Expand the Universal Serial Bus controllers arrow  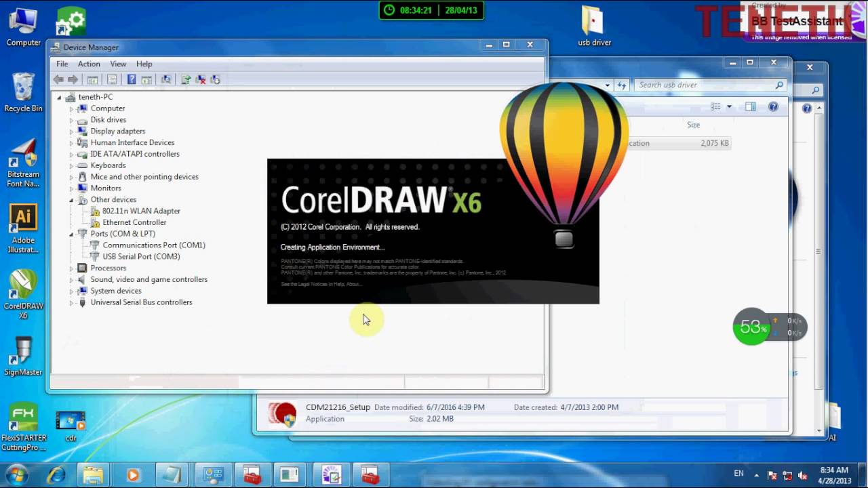coord(71,302)
